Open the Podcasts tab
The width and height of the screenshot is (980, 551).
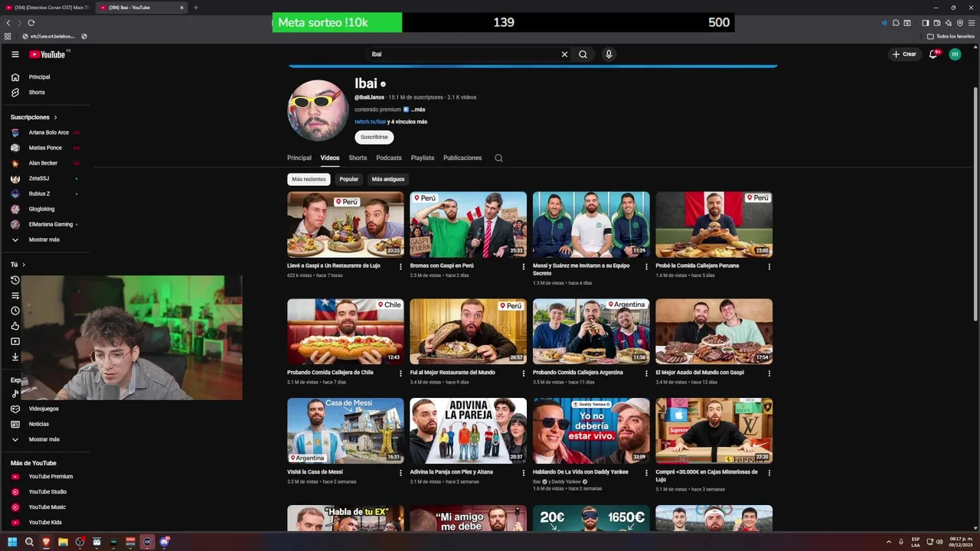click(389, 158)
